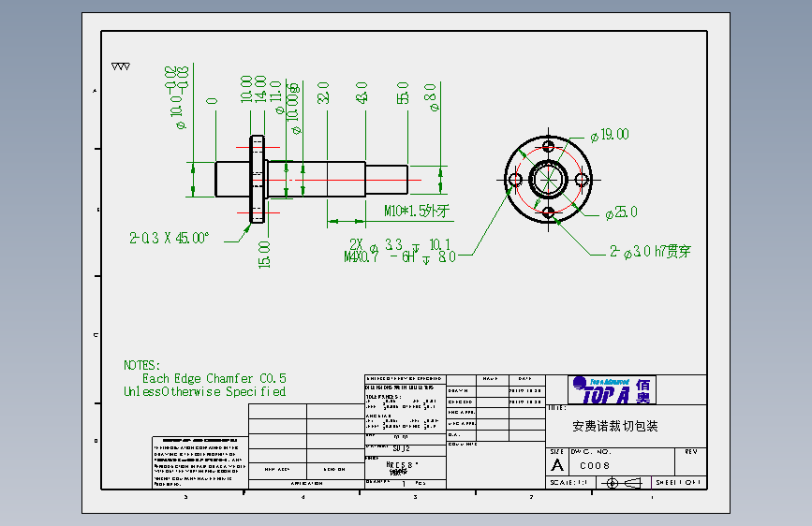Click the SCALE 1:1 field
Viewport: 812px width, 526px height.
(568, 483)
